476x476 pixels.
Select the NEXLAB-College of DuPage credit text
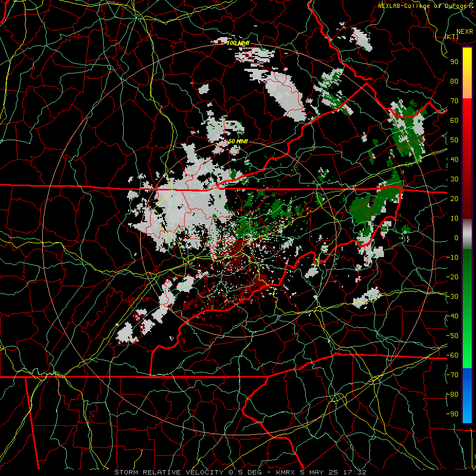422,6
